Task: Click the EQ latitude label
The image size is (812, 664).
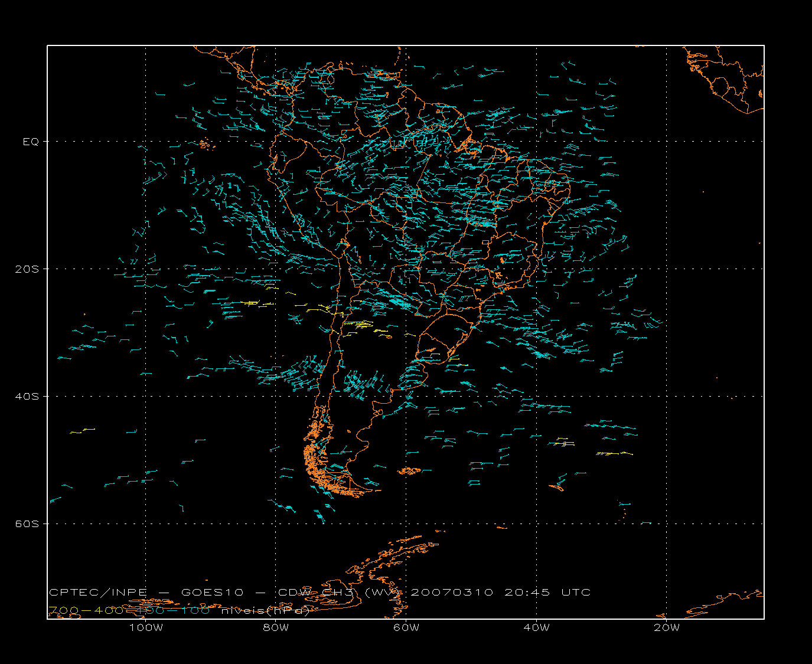Action: click(31, 142)
